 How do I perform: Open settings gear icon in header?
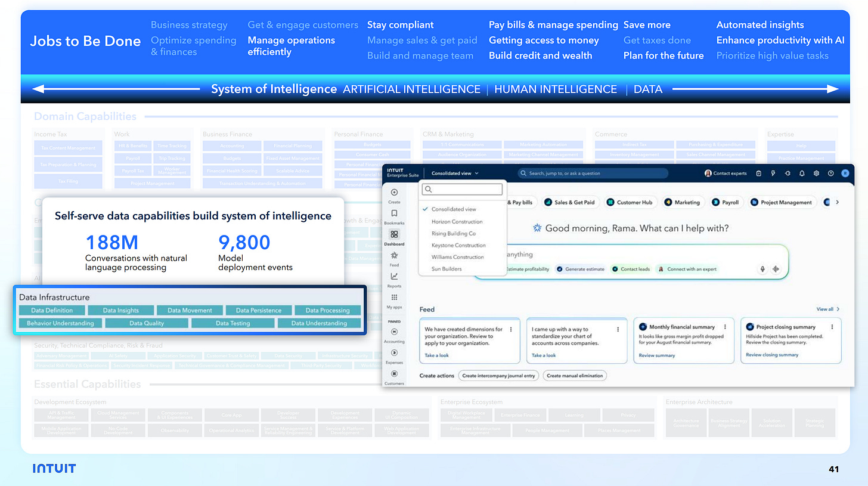(x=816, y=174)
